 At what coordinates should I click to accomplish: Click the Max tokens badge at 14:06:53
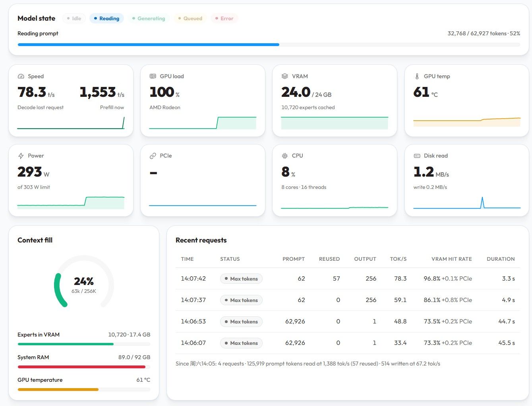(241, 321)
